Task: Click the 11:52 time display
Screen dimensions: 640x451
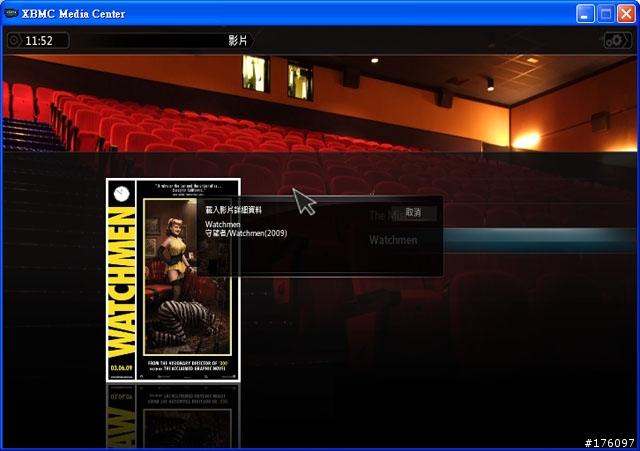Action: click(x=39, y=41)
